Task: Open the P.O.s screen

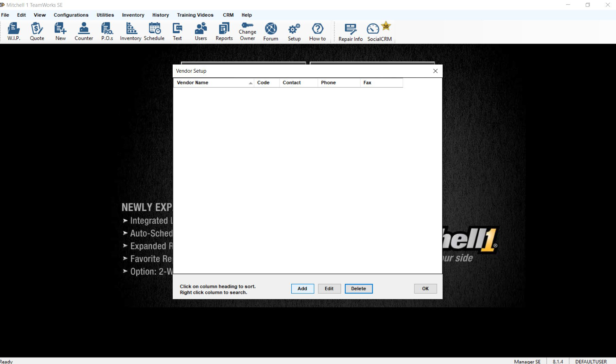Action: [x=107, y=31]
